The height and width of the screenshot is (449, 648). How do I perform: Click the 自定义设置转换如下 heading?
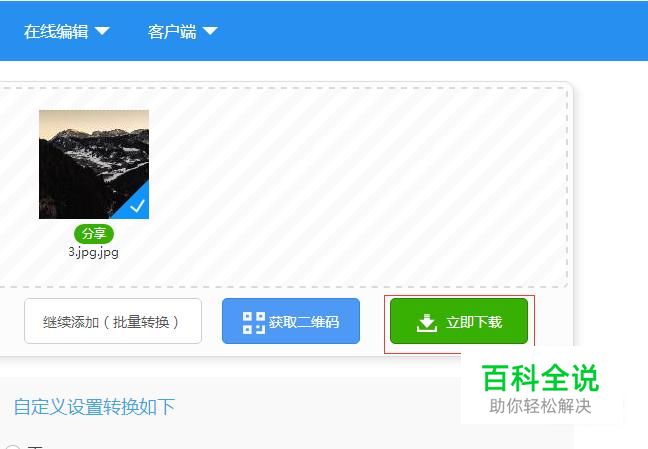[94, 407]
